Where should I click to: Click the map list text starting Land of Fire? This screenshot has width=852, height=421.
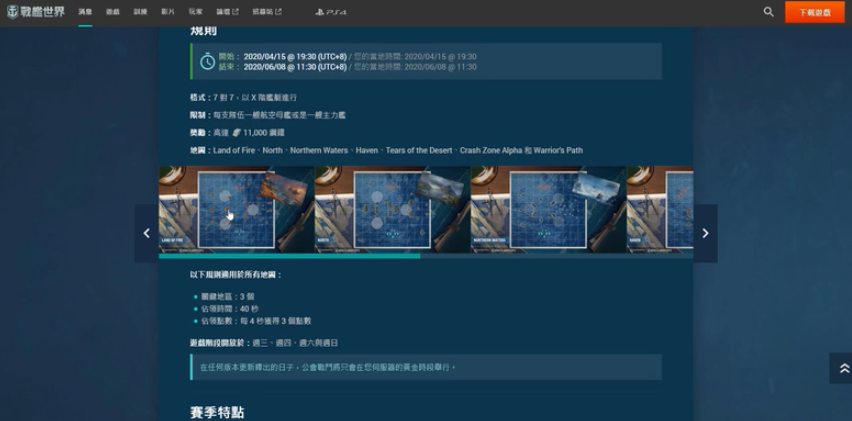[x=398, y=150]
